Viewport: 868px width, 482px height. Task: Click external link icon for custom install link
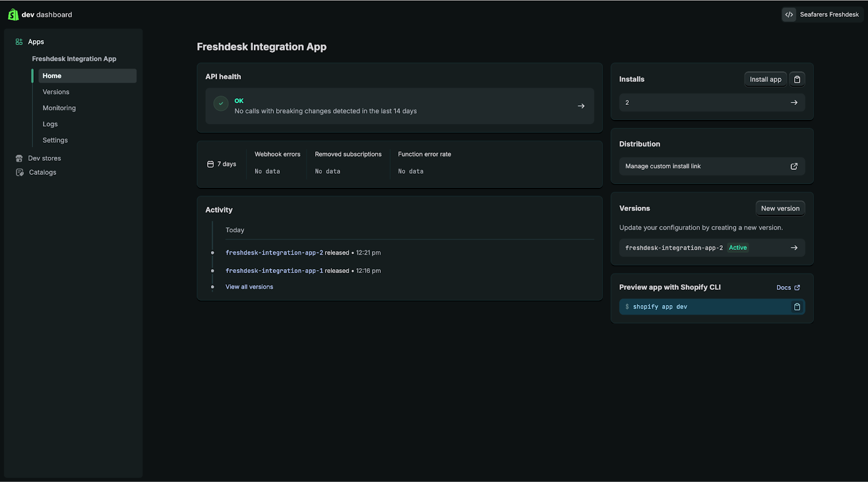tap(794, 167)
